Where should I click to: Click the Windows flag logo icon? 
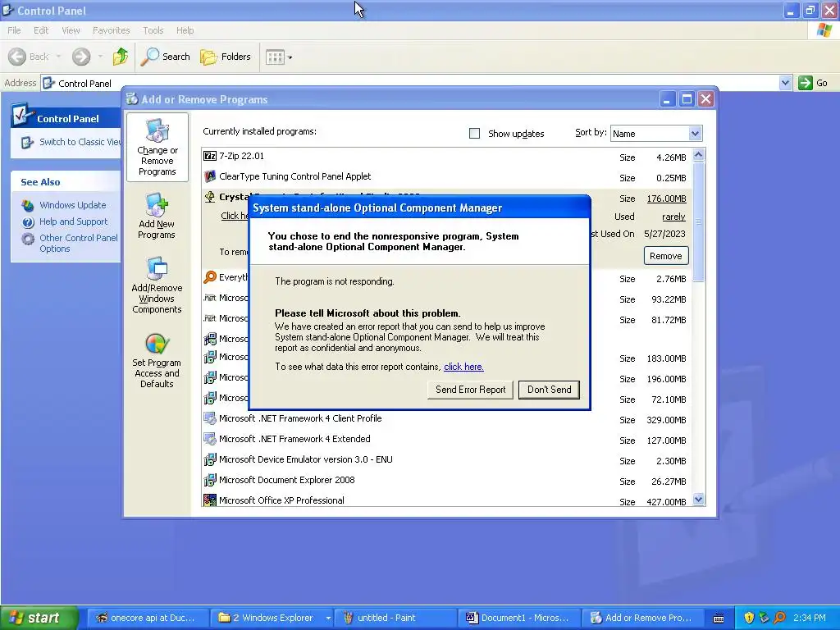[824, 30]
